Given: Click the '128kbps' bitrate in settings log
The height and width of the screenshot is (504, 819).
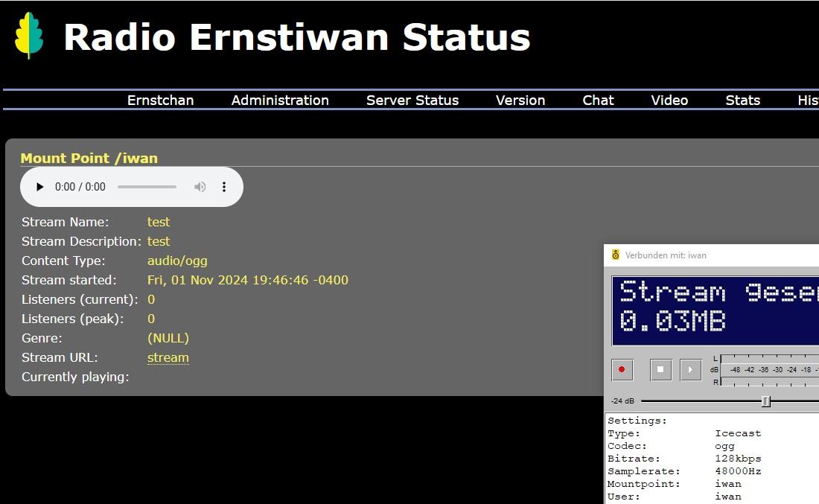Looking at the screenshot, I should click(738, 459).
